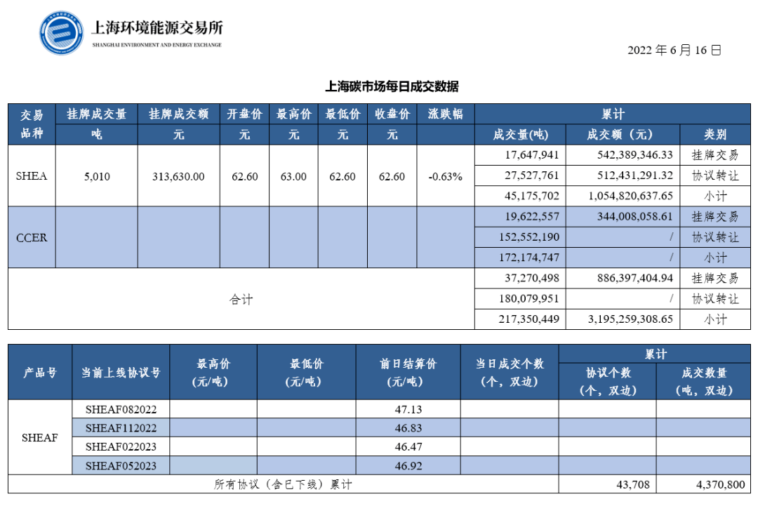Click the SHEA closing price 62.60
Viewport: 758px width, 532px height.
click(392, 176)
